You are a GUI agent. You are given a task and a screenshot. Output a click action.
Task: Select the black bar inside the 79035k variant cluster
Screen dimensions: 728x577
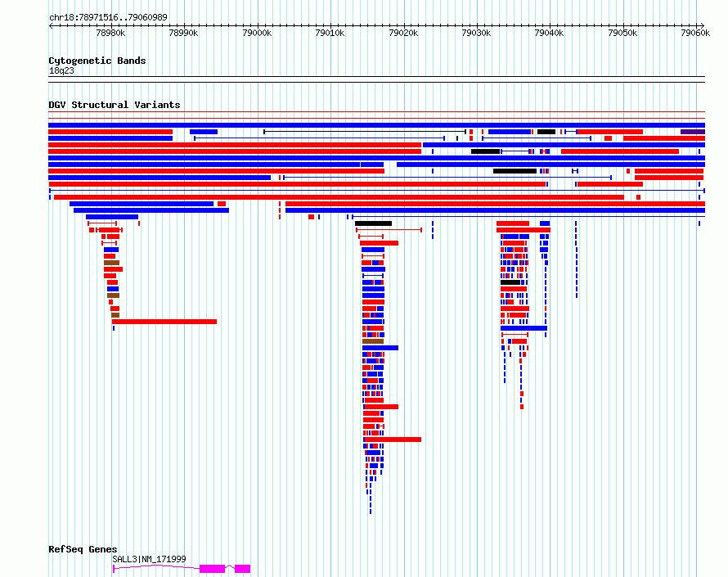pyautogui.click(x=510, y=282)
